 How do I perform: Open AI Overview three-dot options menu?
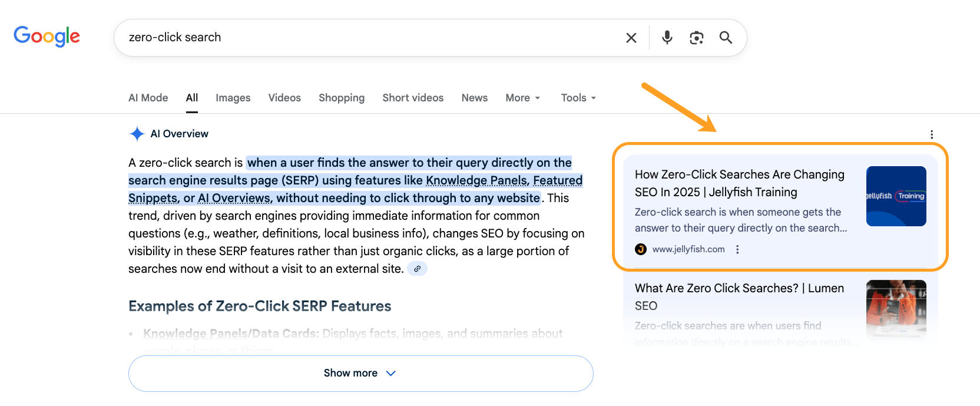(x=931, y=134)
